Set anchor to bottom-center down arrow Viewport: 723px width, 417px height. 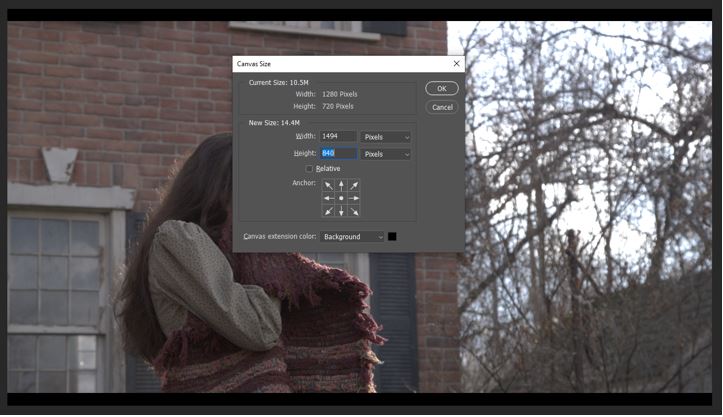[341, 211]
